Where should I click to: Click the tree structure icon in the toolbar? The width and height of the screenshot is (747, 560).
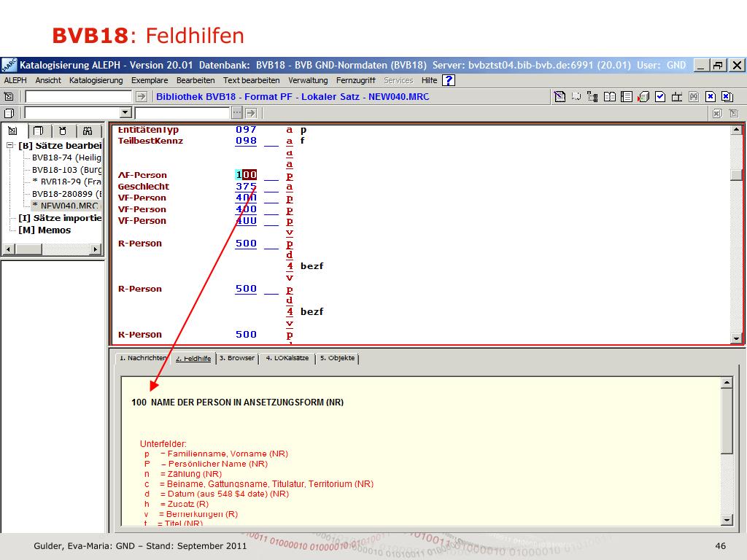[592, 96]
